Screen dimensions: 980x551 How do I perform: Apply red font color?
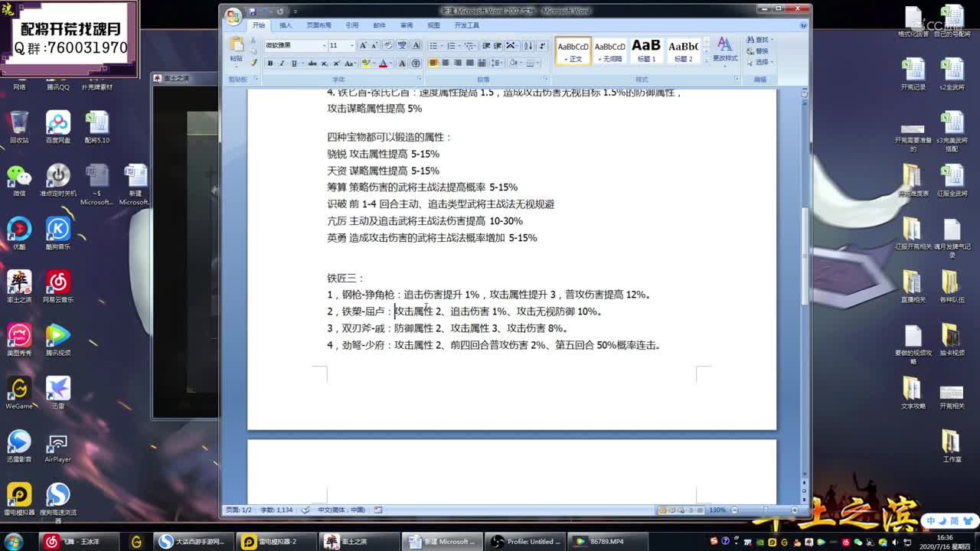pyautogui.click(x=383, y=64)
